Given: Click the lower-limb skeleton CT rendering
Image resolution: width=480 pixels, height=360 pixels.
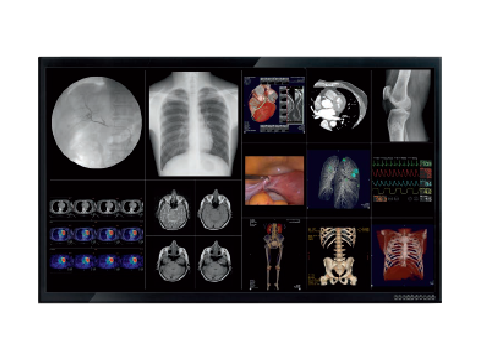Looking at the screenshot, I should click(x=274, y=255).
